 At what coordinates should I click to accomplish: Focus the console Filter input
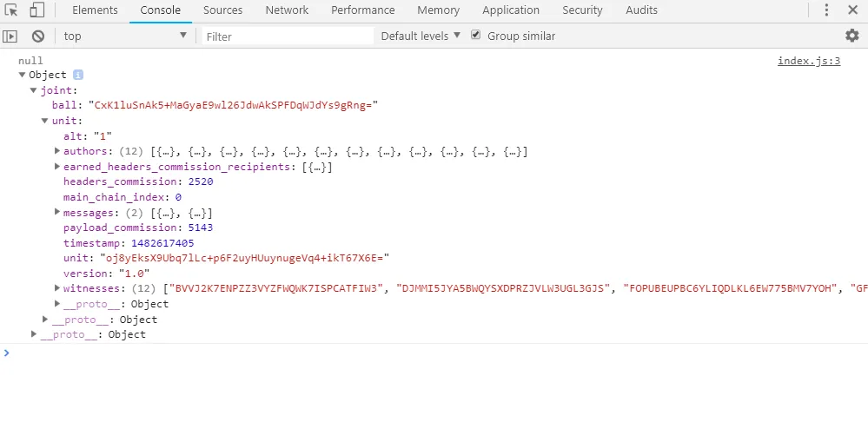pyautogui.click(x=288, y=36)
